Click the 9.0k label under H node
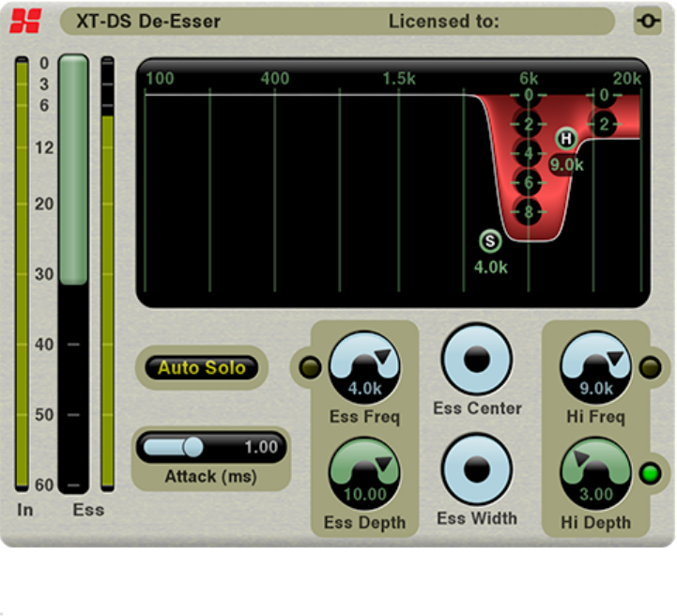Image resolution: width=677 pixels, height=616 pixels. coord(566,165)
